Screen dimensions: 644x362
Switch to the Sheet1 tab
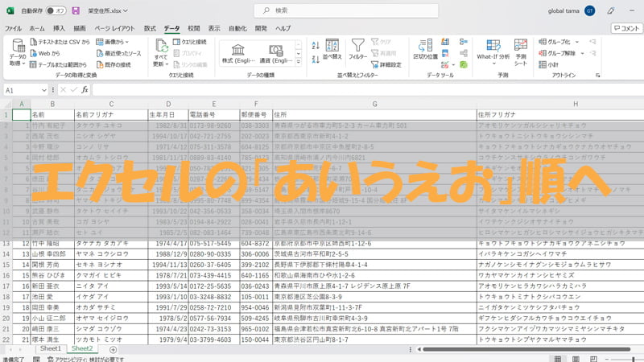(51, 349)
